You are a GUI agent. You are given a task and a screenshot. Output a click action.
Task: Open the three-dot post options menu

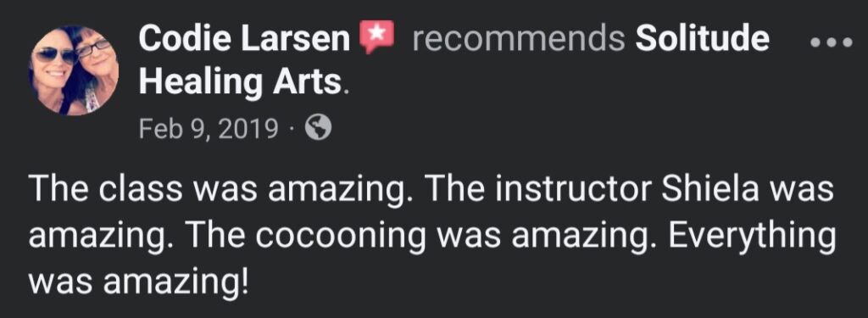[x=831, y=42]
